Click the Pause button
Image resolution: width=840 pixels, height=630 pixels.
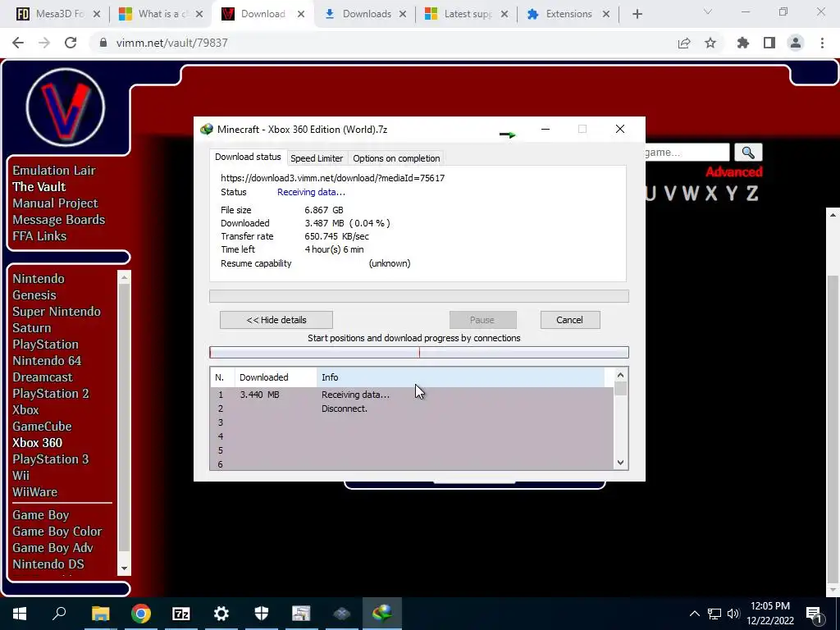click(x=482, y=320)
